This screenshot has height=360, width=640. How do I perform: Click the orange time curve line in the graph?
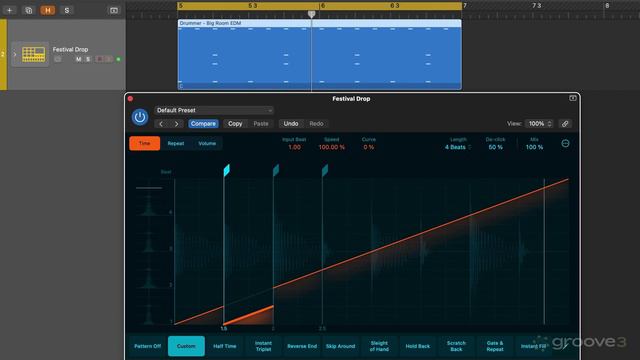(x=420, y=234)
